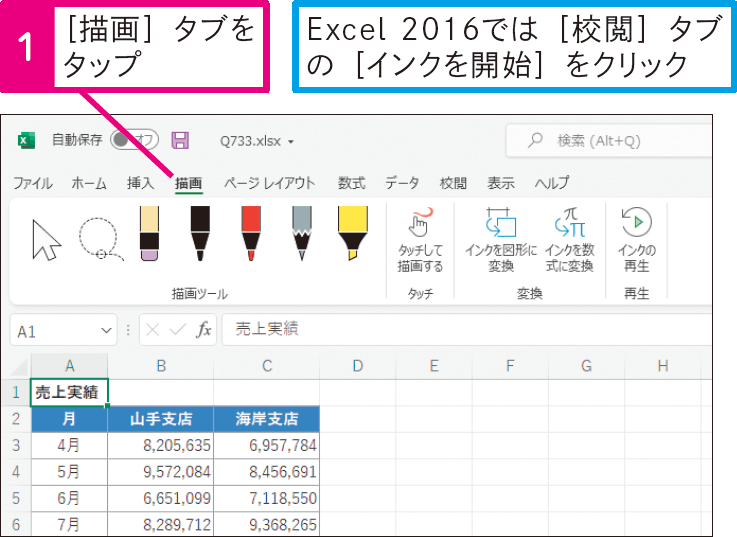Viewport: 737px width, 537px height.
Task: Open the ヘルプ tab
Action: (552, 183)
